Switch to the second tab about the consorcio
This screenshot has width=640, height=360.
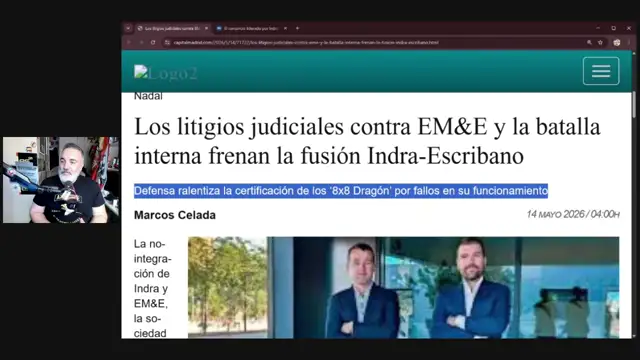click(251, 28)
